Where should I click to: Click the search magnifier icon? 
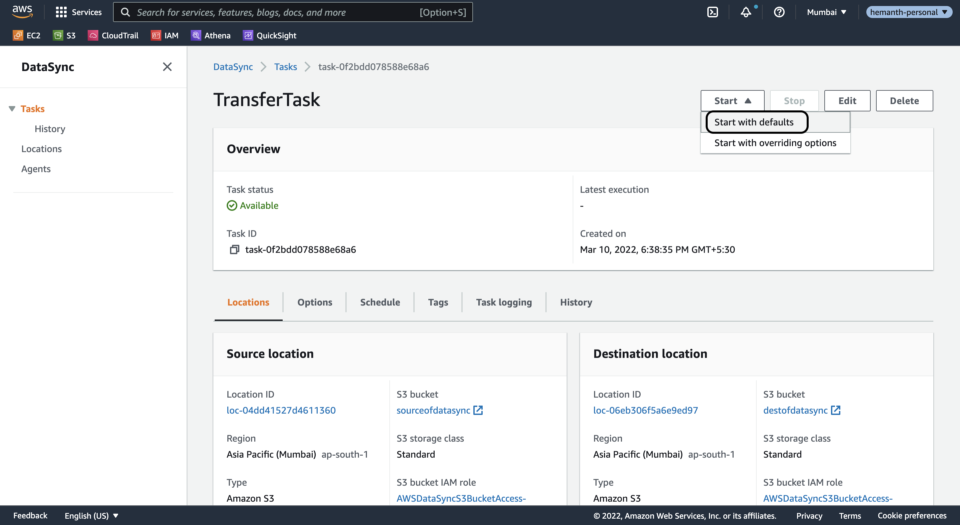[125, 12]
